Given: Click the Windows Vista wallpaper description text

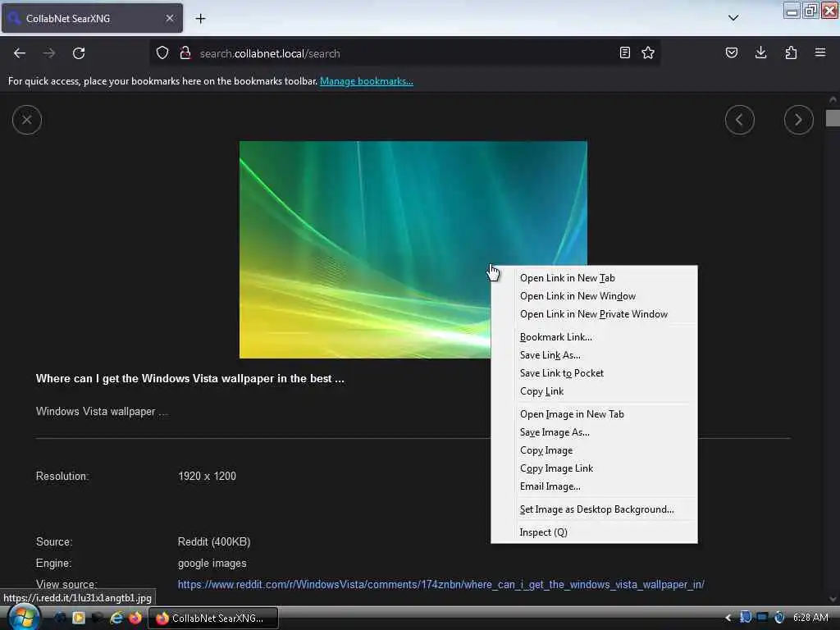Looking at the screenshot, I should pyautogui.click(x=102, y=412).
